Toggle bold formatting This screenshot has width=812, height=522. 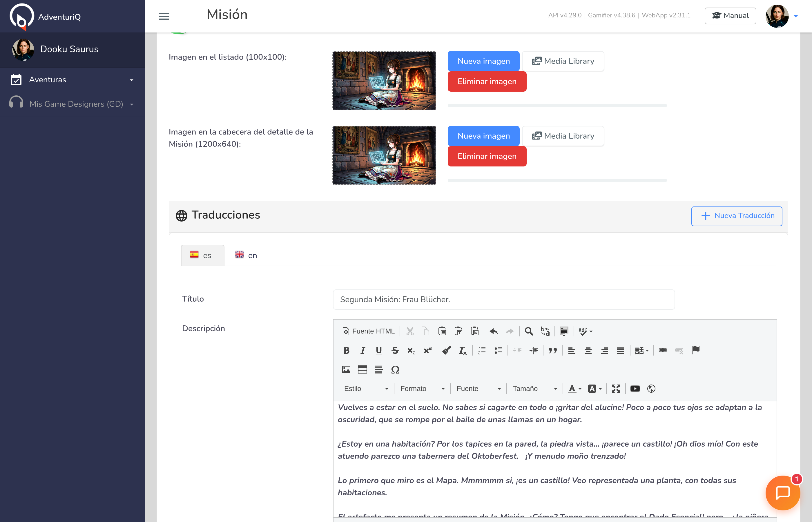click(x=346, y=351)
